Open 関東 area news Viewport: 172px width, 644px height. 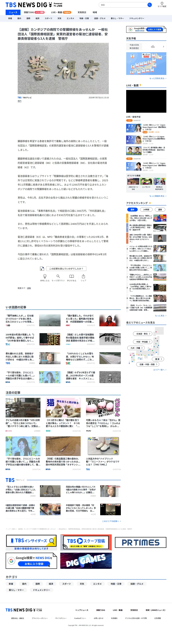coord(158,359)
